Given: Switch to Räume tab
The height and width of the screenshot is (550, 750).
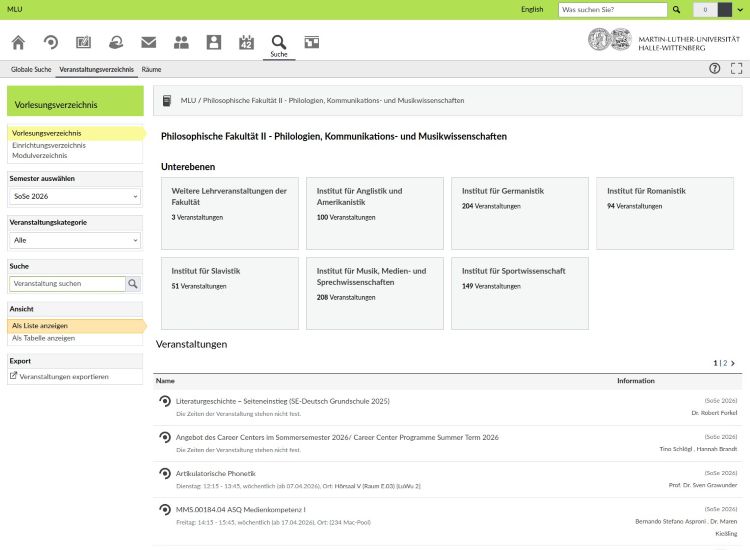Looking at the screenshot, I should (151, 69).
